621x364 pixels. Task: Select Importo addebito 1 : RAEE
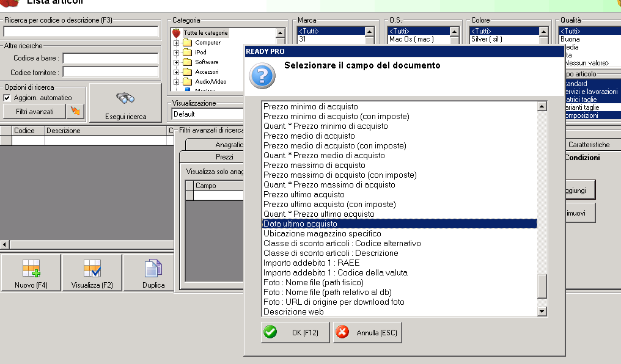(400, 263)
